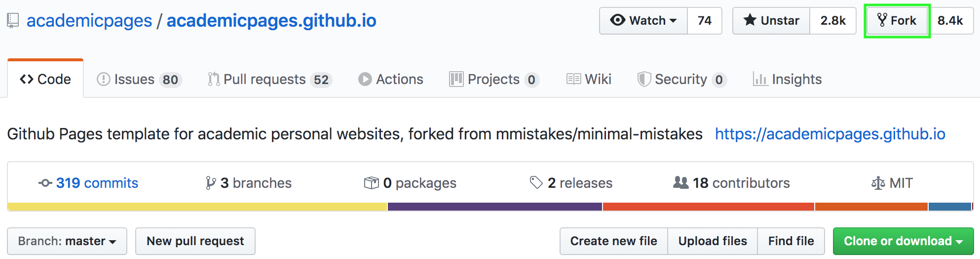Viewport: 980px width, 259px height.
Task: View the 8.4k forks count
Action: tap(950, 21)
